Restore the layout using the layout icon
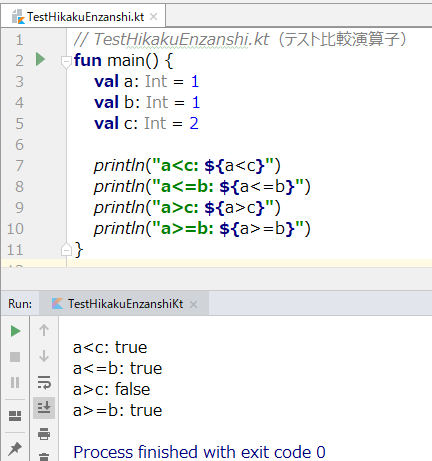 15,416
